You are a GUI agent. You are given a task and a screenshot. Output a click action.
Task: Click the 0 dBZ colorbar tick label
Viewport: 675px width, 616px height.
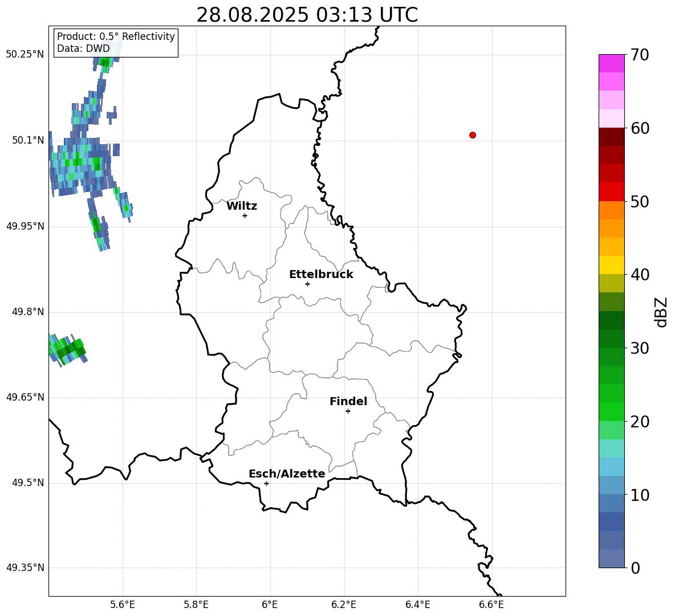[635, 568]
